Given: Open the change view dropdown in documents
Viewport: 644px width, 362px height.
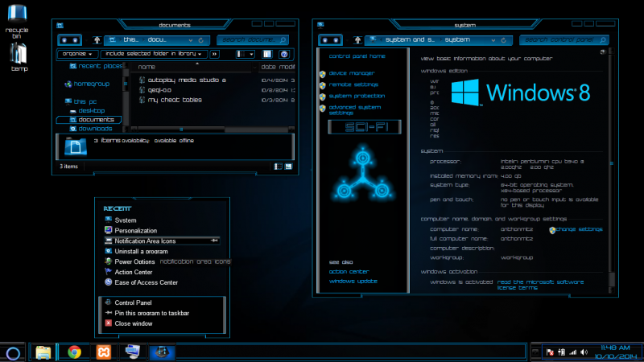Looking at the screenshot, I should click(x=251, y=54).
